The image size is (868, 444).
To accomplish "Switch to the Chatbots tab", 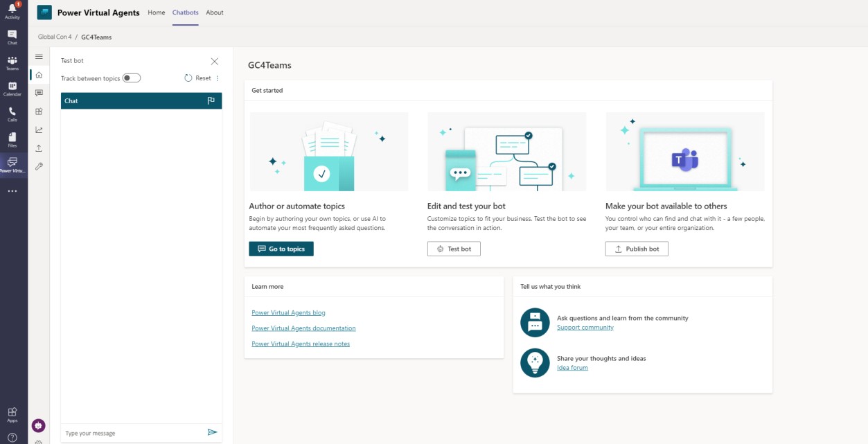I will point(186,12).
